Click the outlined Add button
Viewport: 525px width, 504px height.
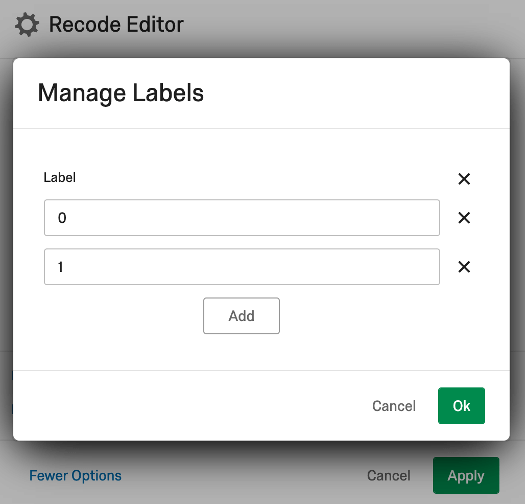241,316
